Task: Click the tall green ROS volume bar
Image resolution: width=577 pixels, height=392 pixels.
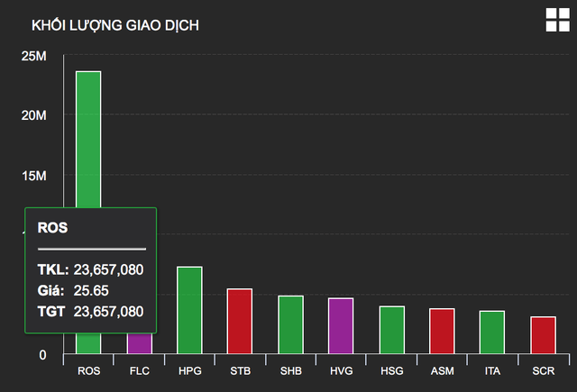Action: (88, 135)
